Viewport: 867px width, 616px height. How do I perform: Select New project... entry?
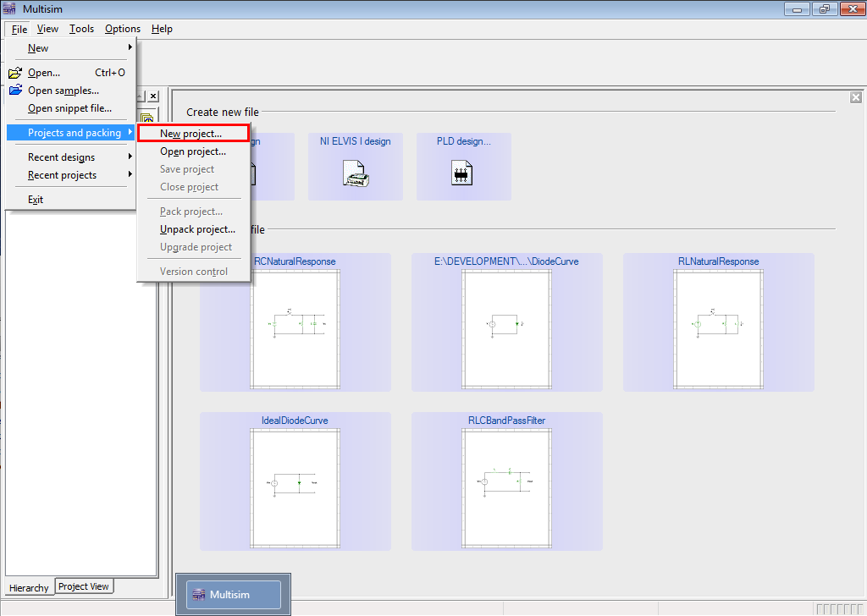194,133
